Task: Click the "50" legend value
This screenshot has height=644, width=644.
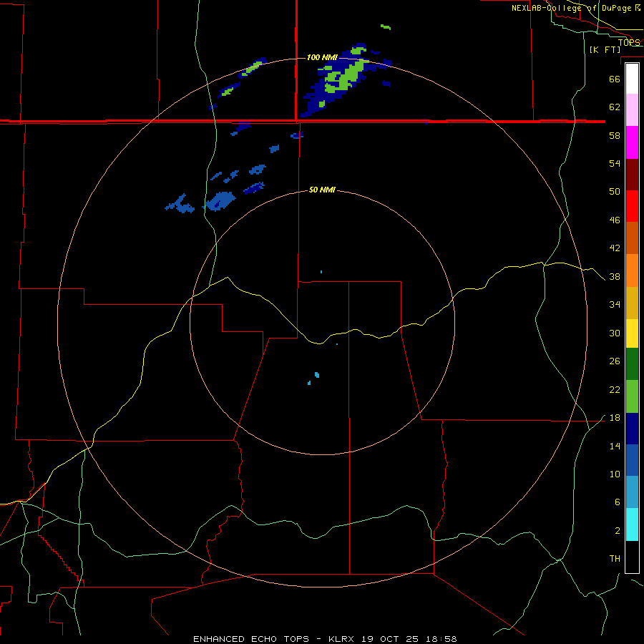Action: click(615, 192)
